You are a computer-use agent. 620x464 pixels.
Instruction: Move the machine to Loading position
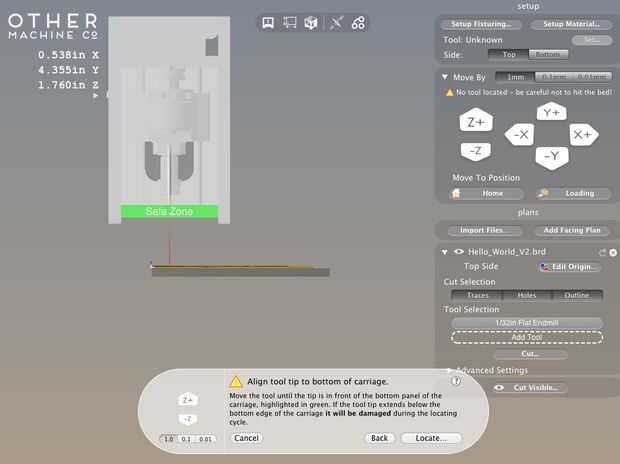click(x=573, y=193)
